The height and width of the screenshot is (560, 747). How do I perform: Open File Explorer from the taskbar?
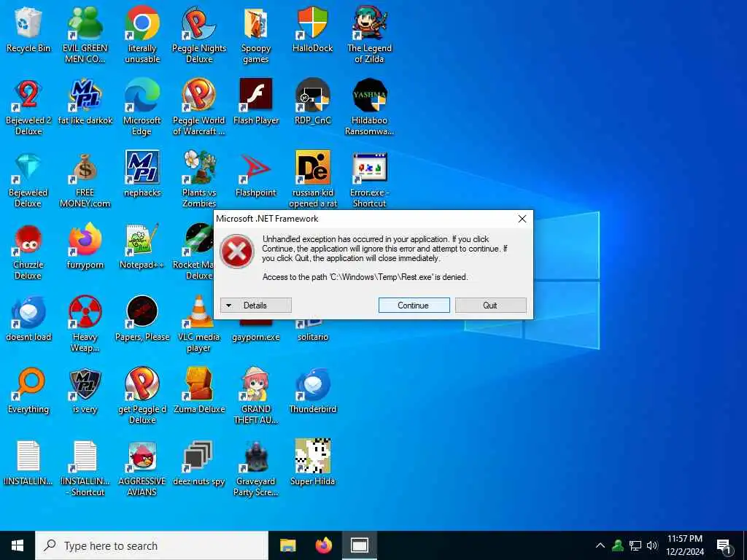(x=287, y=545)
